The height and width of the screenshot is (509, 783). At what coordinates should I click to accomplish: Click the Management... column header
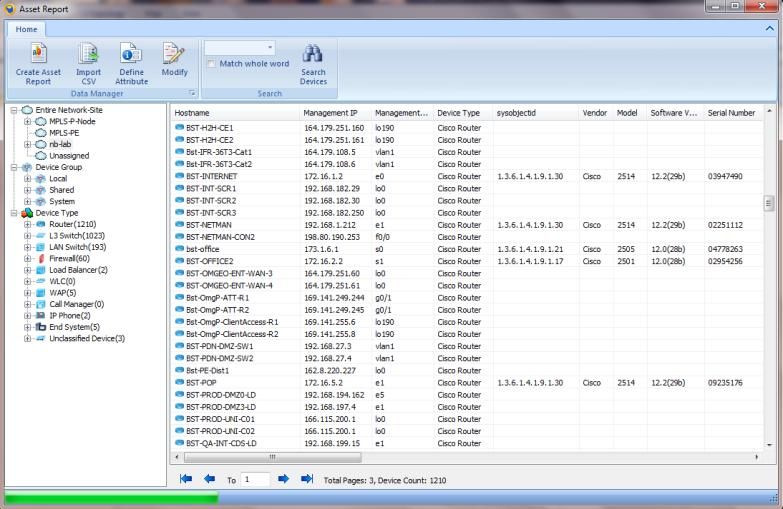pos(402,113)
